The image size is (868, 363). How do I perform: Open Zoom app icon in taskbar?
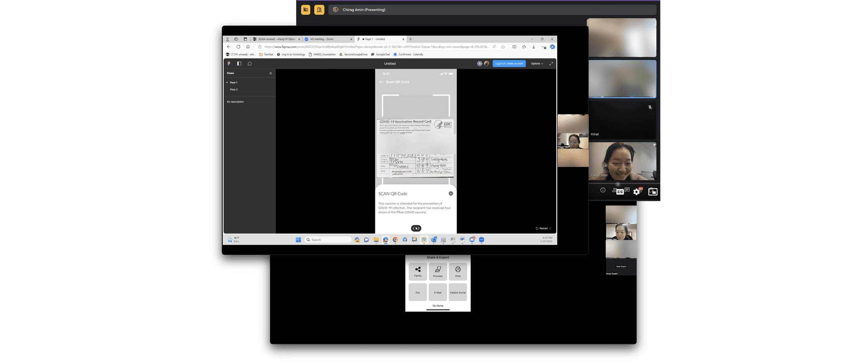pos(482,240)
